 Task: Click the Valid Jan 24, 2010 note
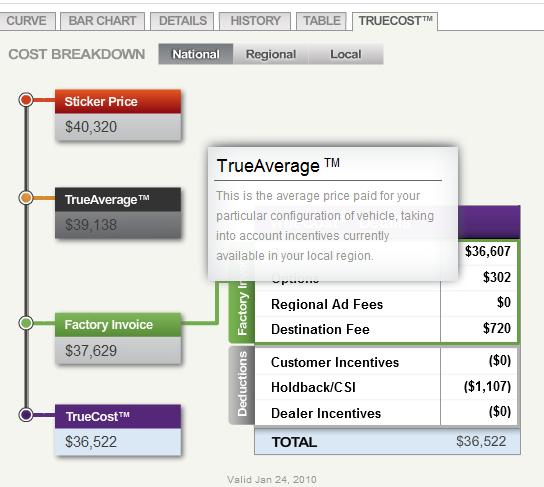pyautogui.click(x=272, y=480)
